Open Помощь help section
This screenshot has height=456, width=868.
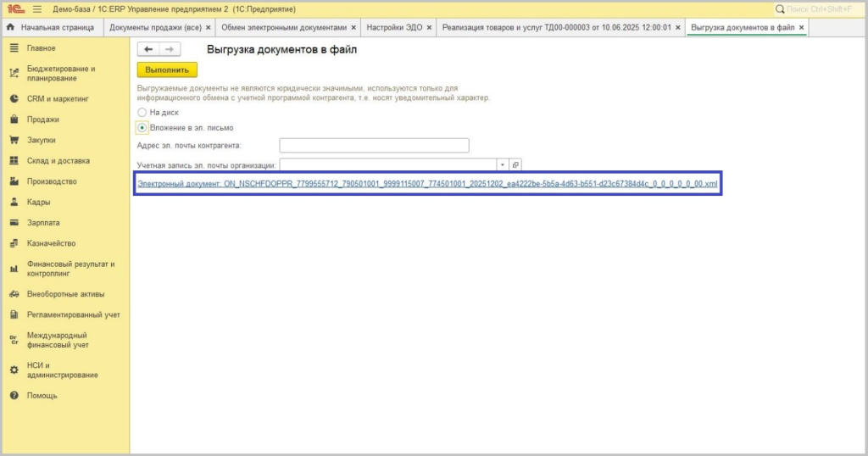coord(42,396)
